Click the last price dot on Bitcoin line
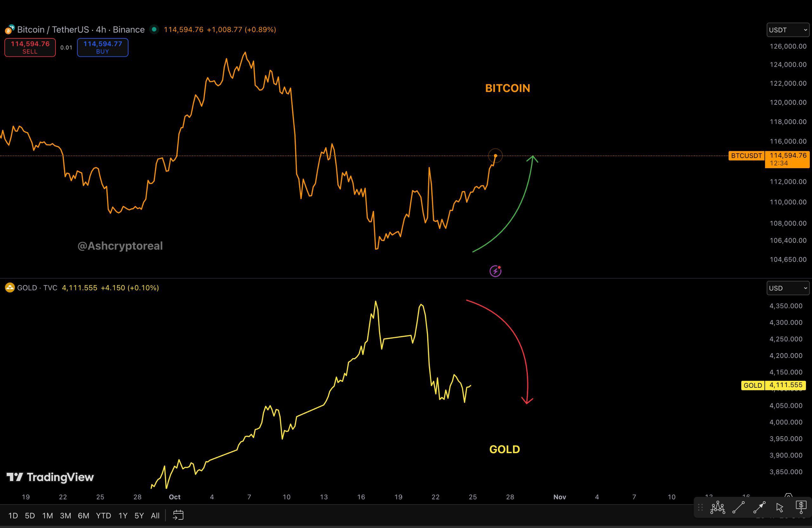 point(495,155)
